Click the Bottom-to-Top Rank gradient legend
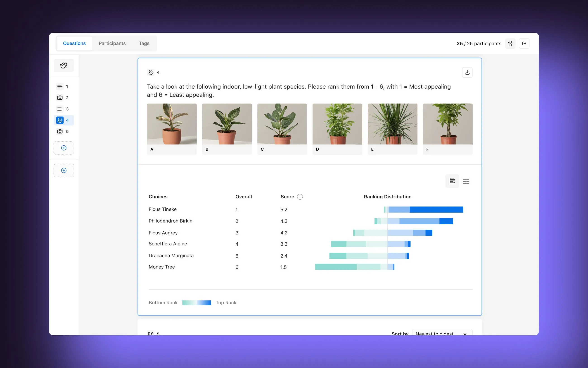The width and height of the screenshot is (588, 368). tap(196, 303)
